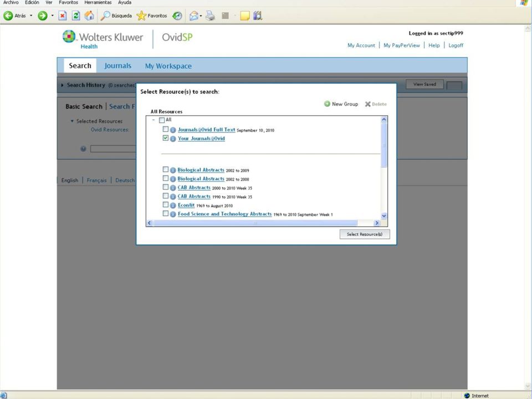This screenshot has height=399, width=532.
Task: Check Biological Abstracts 2002 to 2008 checkbox
Action: (x=166, y=178)
